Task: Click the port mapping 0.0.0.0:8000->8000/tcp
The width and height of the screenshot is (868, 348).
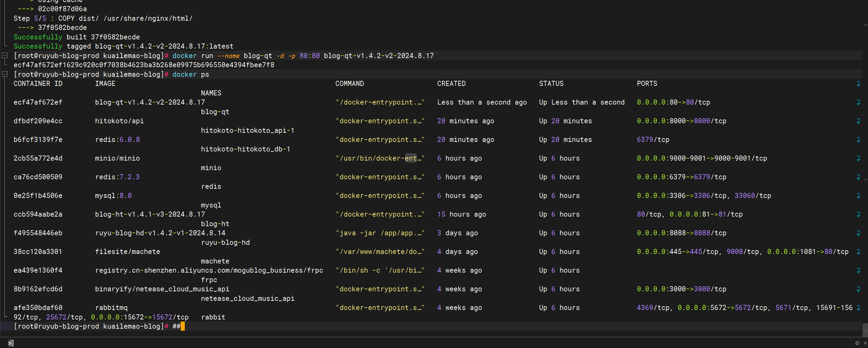Action: point(681,121)
